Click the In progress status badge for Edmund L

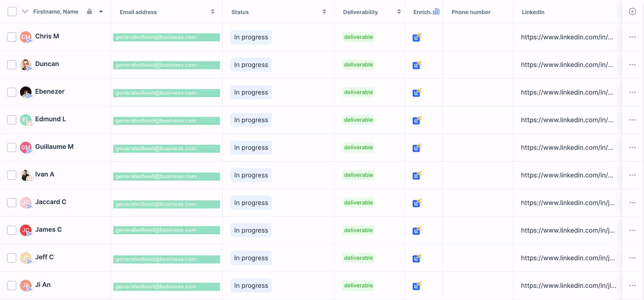[x=251, y=120]
